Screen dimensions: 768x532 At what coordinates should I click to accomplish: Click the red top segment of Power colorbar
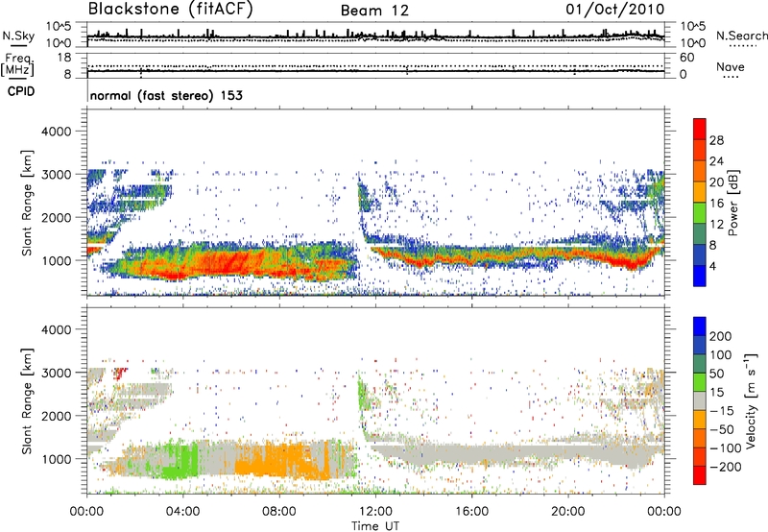700,129
